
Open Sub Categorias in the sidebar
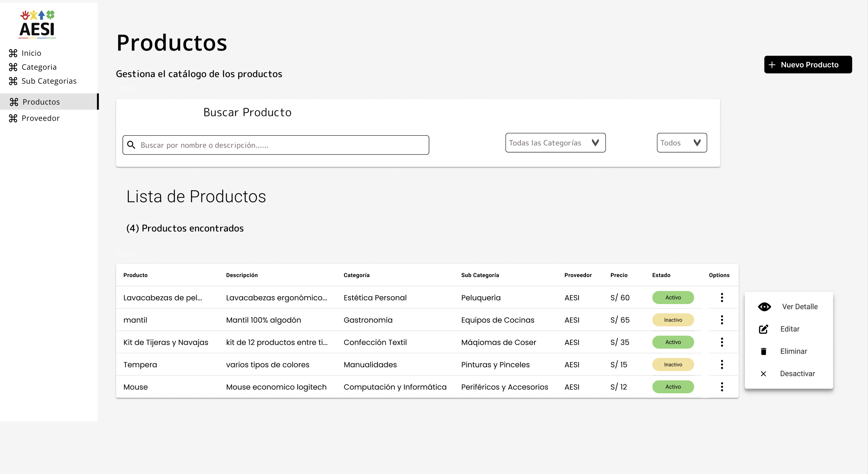[x=49, y=81]
